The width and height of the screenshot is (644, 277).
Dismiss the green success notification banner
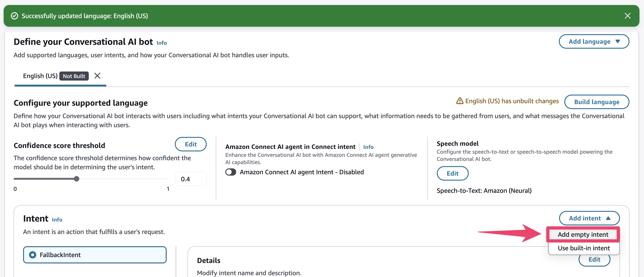(627, 16)
